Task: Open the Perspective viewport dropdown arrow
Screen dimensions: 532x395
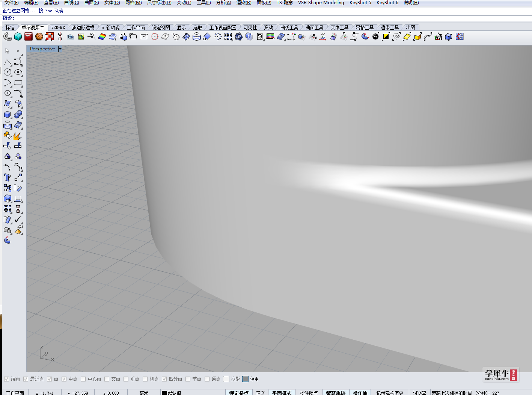Action: click(x=60, y=49)
